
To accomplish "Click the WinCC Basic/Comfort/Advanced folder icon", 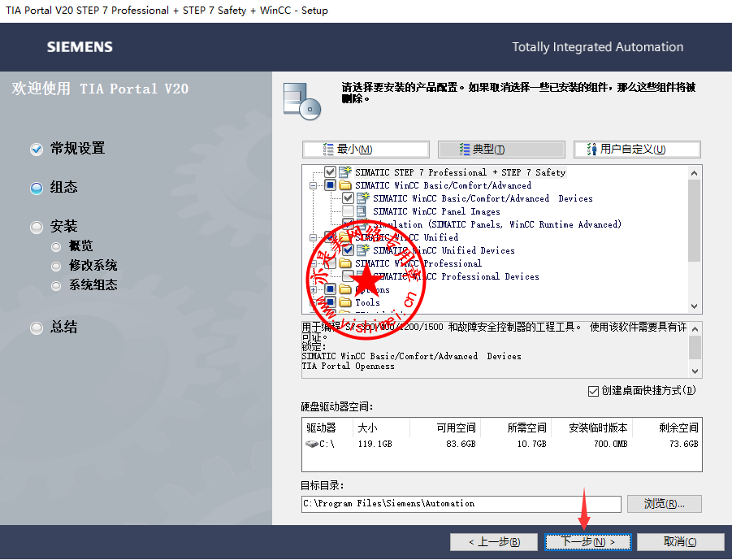I will click(345, 185).
